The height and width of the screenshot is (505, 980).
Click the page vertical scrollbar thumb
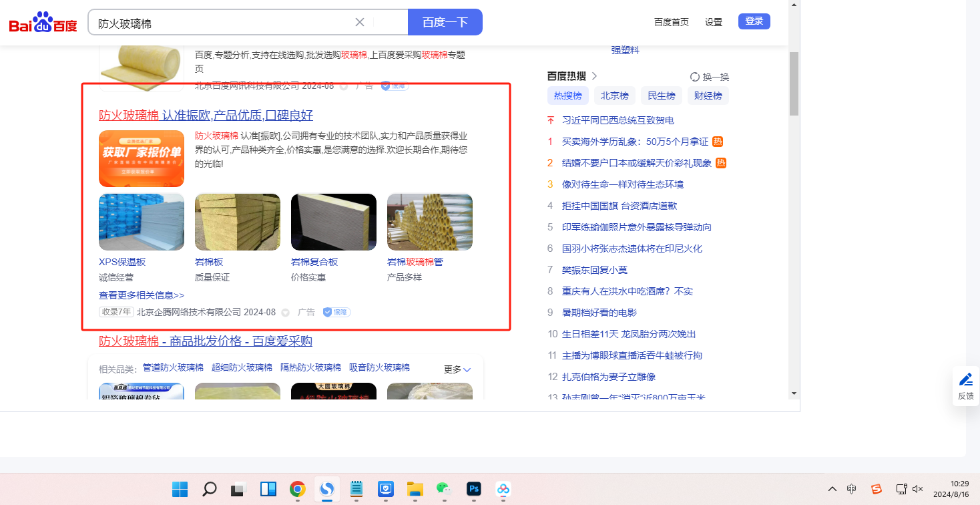[x=794, y=83]
